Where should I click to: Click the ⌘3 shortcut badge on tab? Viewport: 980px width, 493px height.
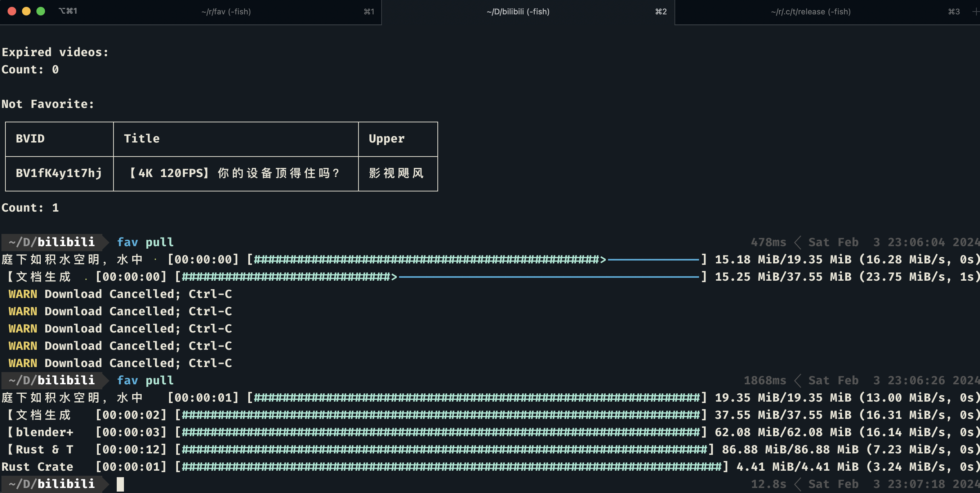954,12
